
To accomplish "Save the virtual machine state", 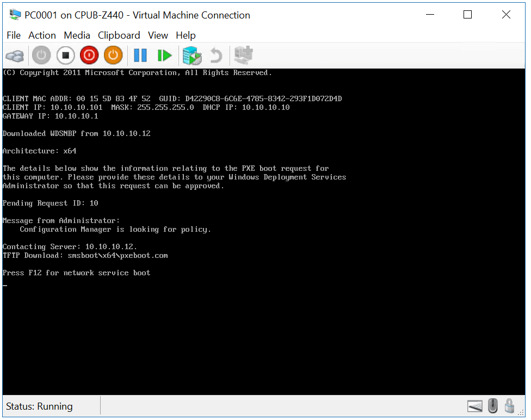I will 113,55.
